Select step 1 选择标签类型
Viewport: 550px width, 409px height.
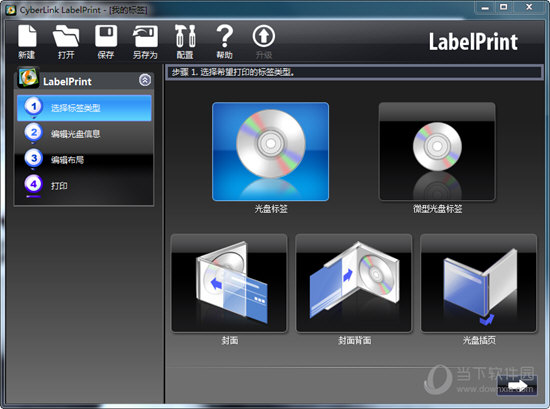click(84, 108)
